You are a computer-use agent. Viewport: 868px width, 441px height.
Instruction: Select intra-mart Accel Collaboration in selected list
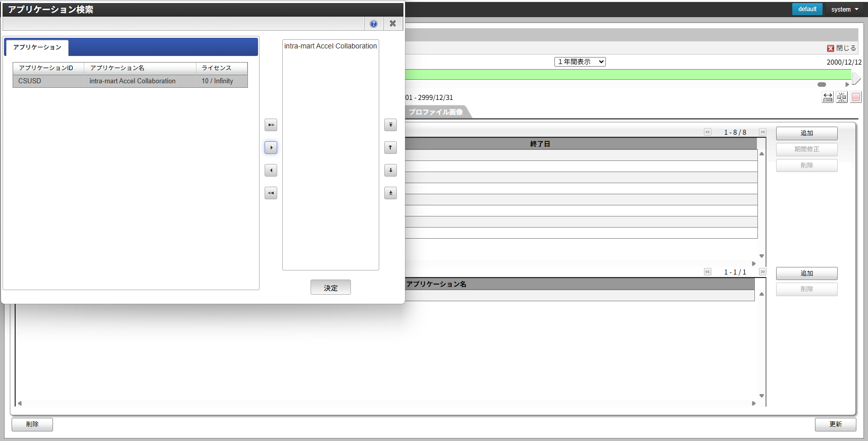(330, 46)
